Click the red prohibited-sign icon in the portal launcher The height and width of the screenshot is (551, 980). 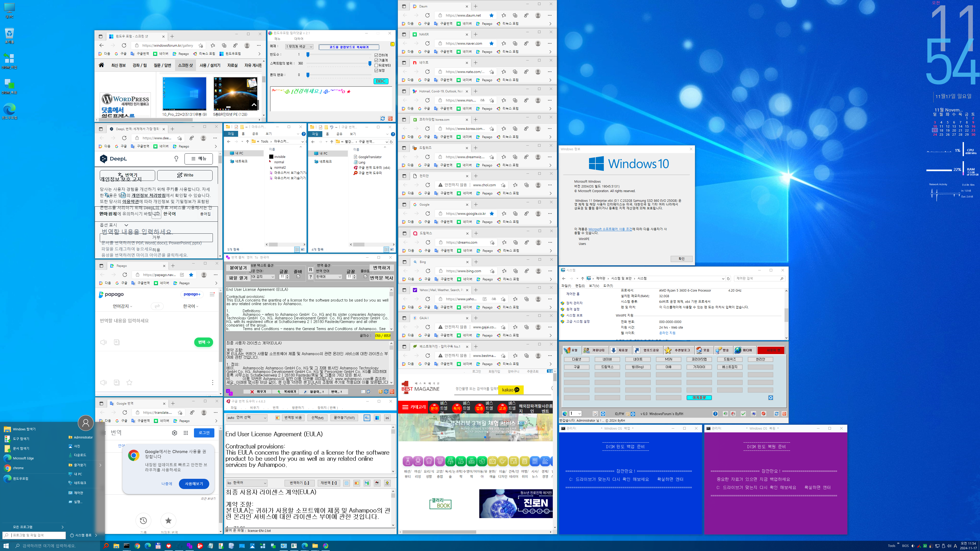coord(764,414)
